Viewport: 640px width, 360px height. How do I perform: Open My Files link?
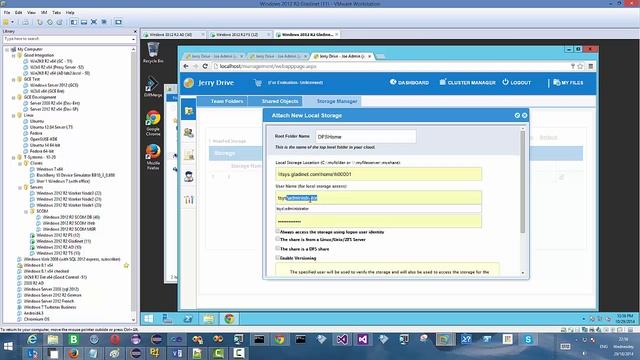568,82
